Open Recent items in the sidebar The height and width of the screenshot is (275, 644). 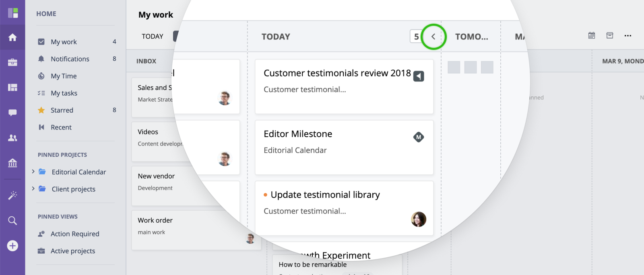[61, 127]
